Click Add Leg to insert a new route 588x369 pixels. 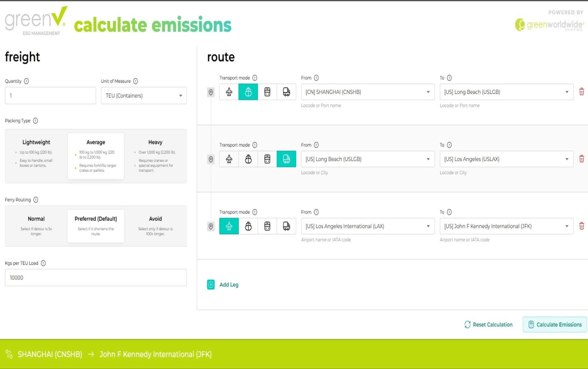(223, 284)
